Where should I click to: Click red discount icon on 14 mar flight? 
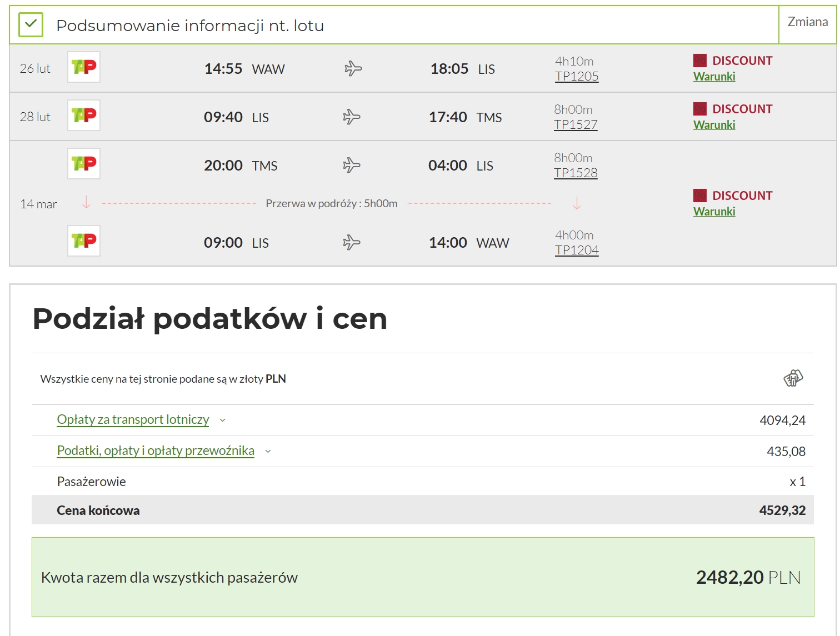tap(700, 196)
